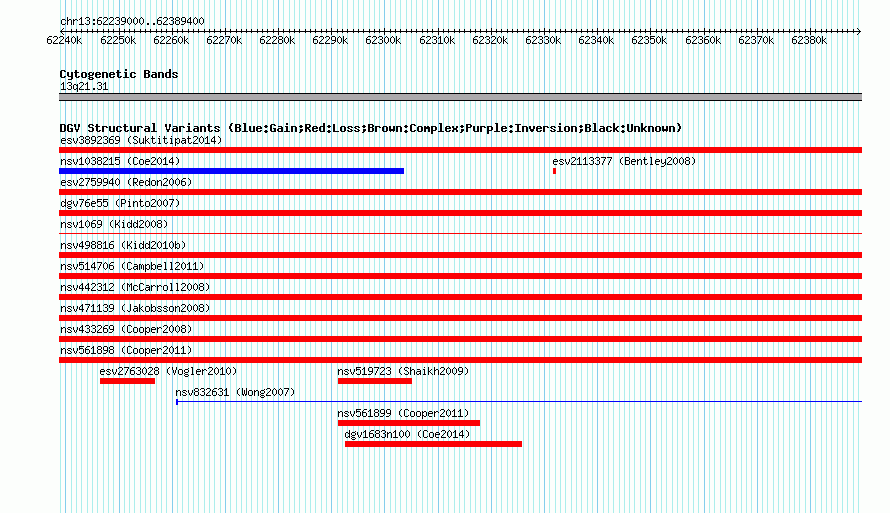Click the nsv433269 (Cooper2008) label
Screen dimensions: 890x513
pos(126,329)
